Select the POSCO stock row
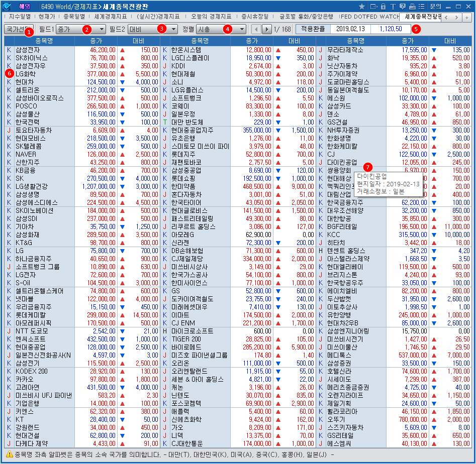 tap(82, 106)
